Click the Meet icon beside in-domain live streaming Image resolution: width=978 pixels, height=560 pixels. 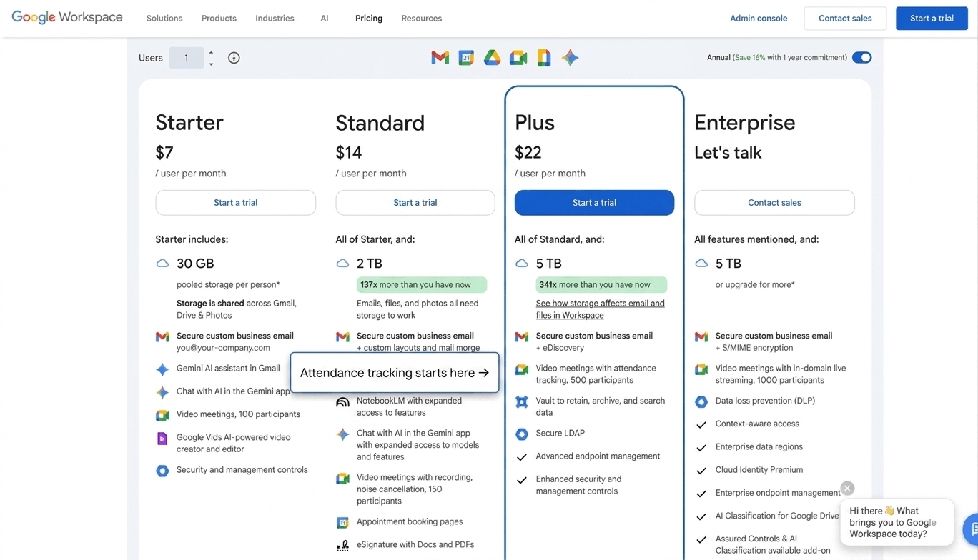click(701, 369)
